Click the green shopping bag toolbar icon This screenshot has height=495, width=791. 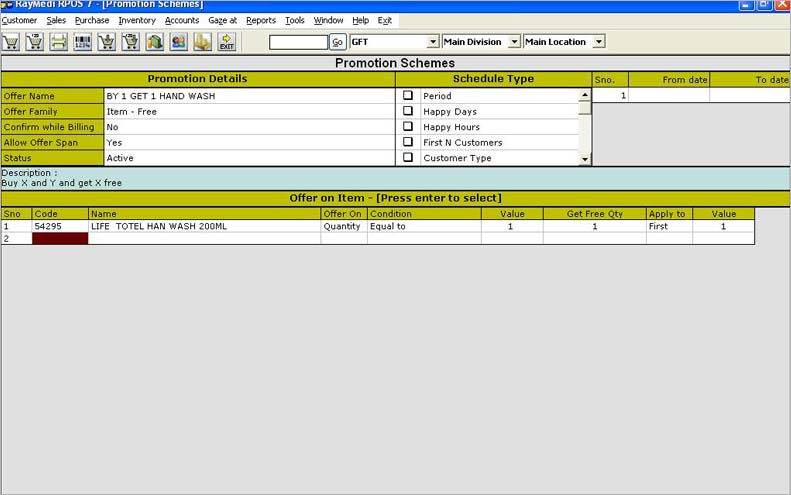coord(155,42)
